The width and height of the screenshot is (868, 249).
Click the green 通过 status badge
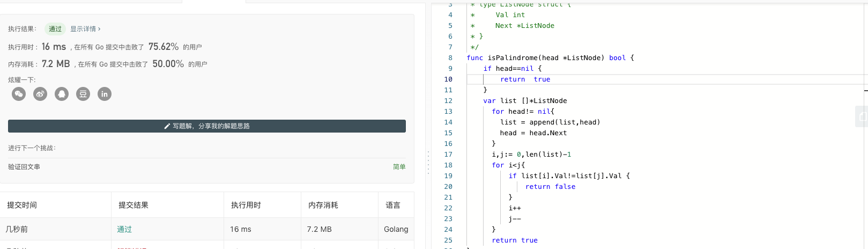click(55, 29)
